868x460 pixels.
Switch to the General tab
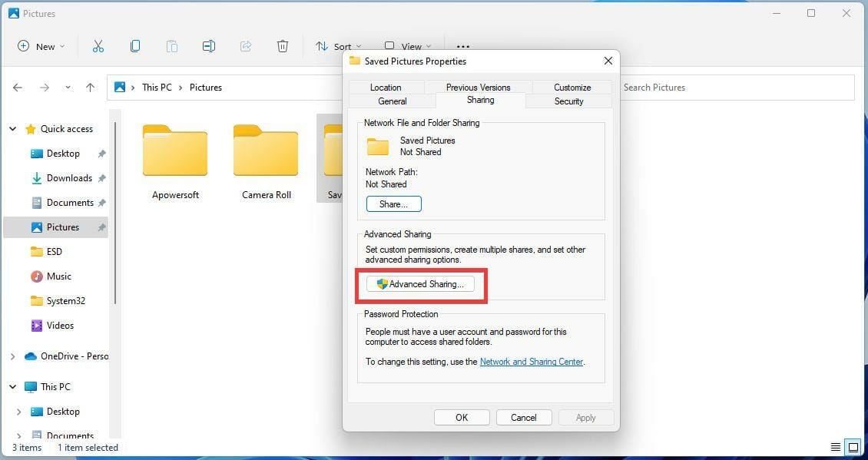click(393, 101)
